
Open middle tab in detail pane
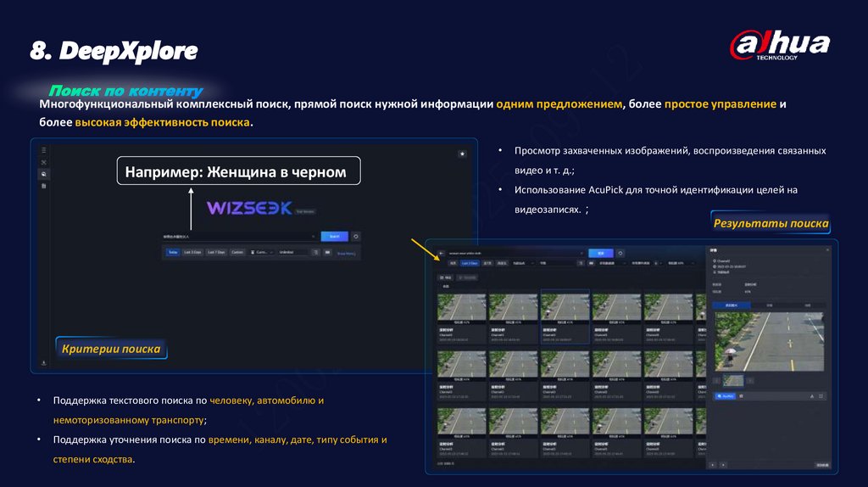click(770, 305)
